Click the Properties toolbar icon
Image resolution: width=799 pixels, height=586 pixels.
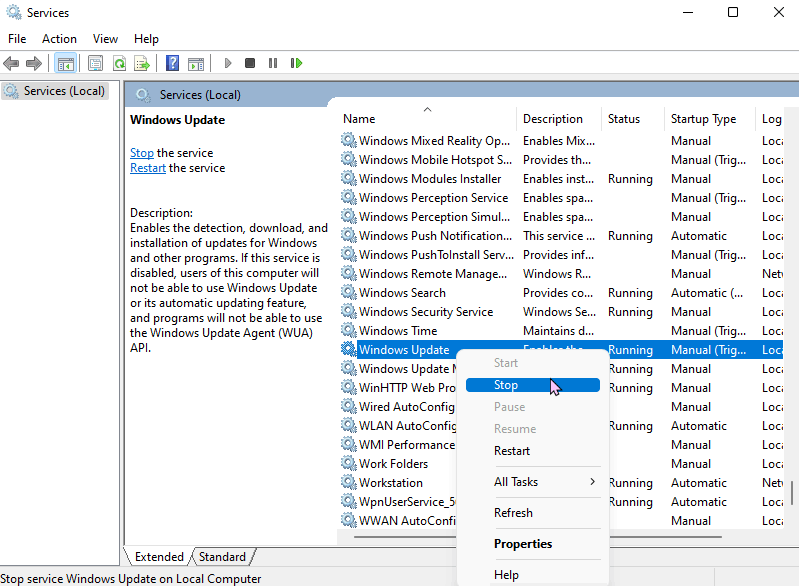[x=95, y=64]
